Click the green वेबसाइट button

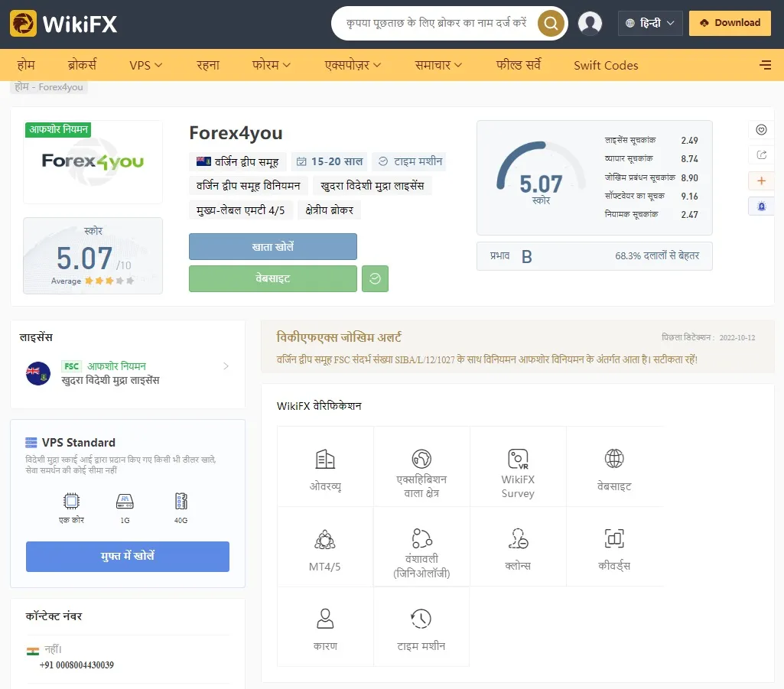pos(273,278)
